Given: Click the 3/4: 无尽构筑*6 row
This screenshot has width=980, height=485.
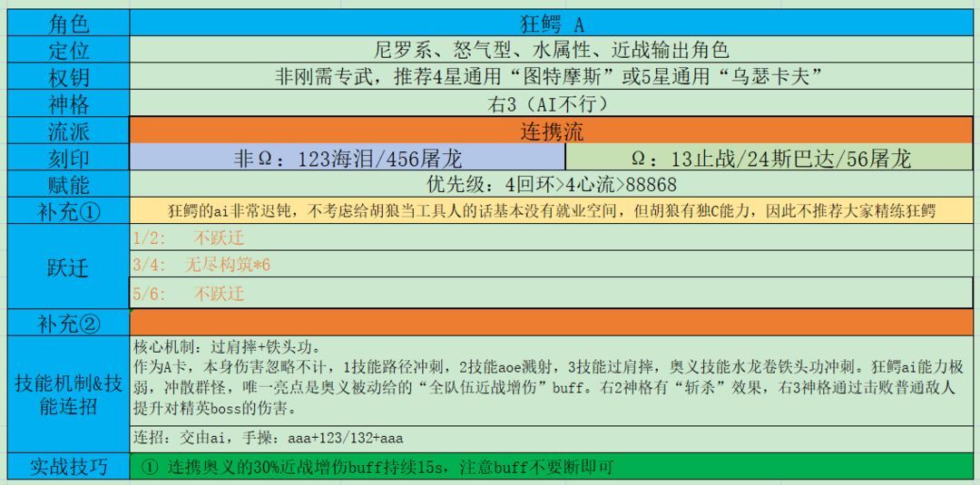Looking at the screenshot, I should [x=552, y=264].
